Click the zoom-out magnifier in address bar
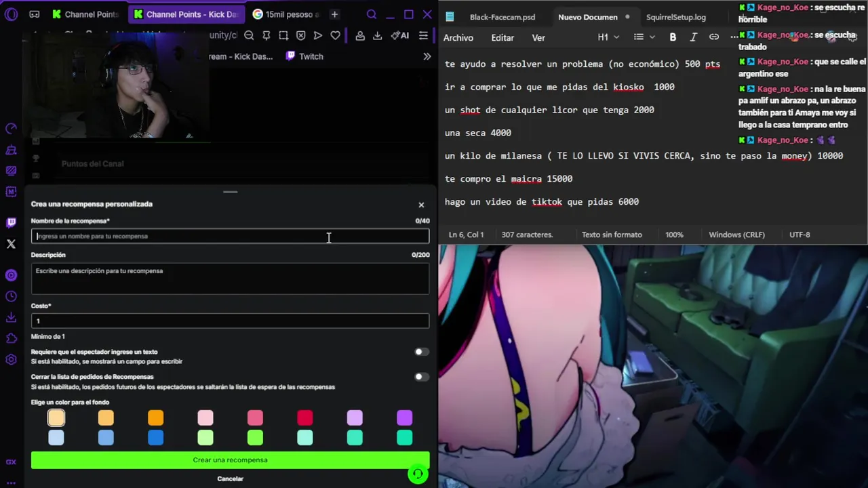The height and width of the screenshot is (488, 868). click(249, 35)
